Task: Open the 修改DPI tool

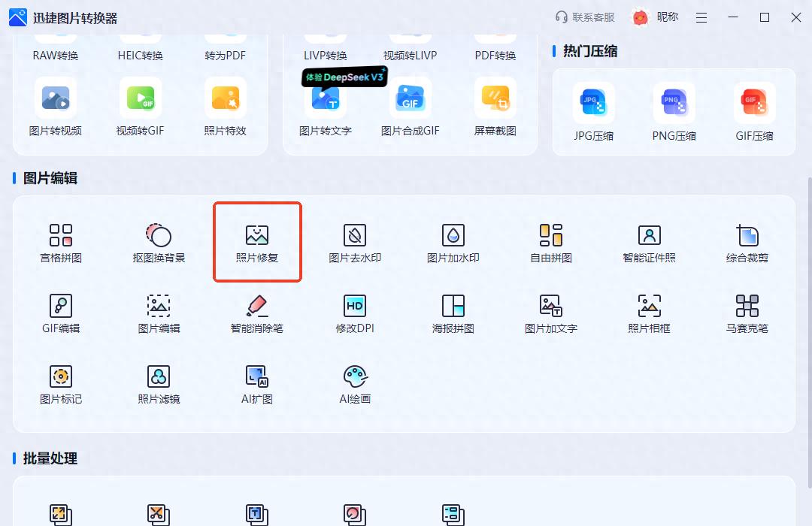Action: (x=355, y=312)
